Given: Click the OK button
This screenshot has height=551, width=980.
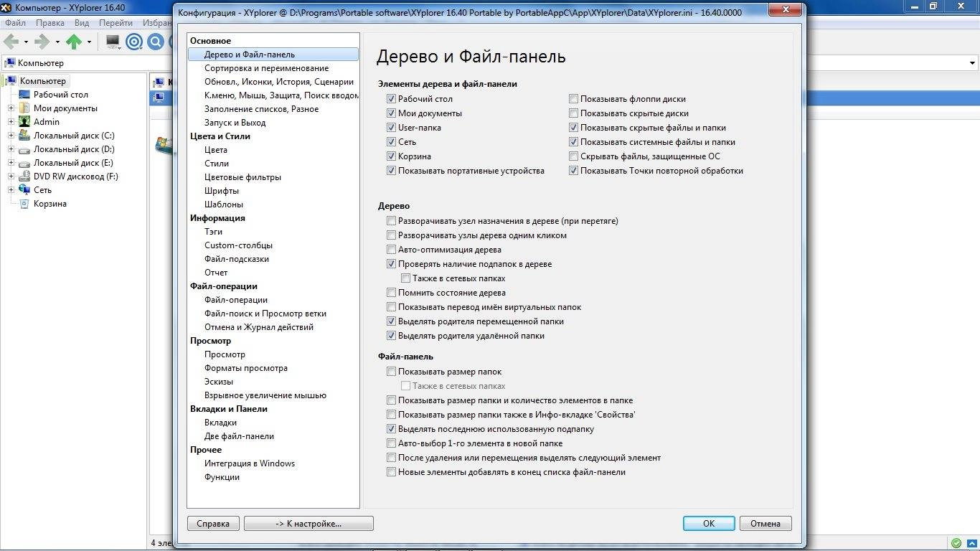Looking at the screenshot, I should [709, 523].
